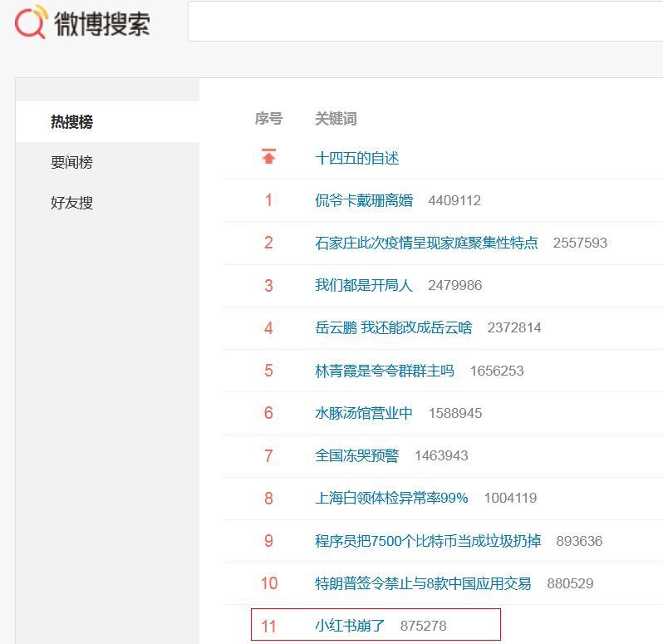663x644 pixels.
Task: Click heat count 1588945
Action: click(x=455, y=413)
